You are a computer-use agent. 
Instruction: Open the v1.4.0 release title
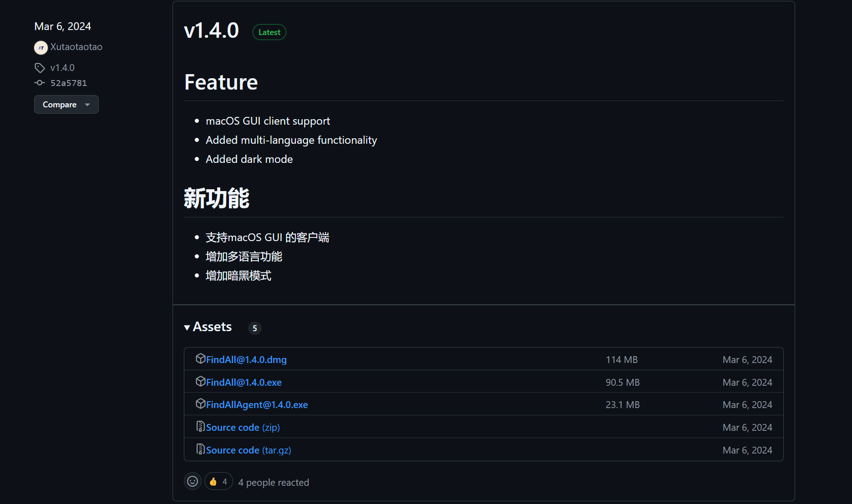coord(211,31)
